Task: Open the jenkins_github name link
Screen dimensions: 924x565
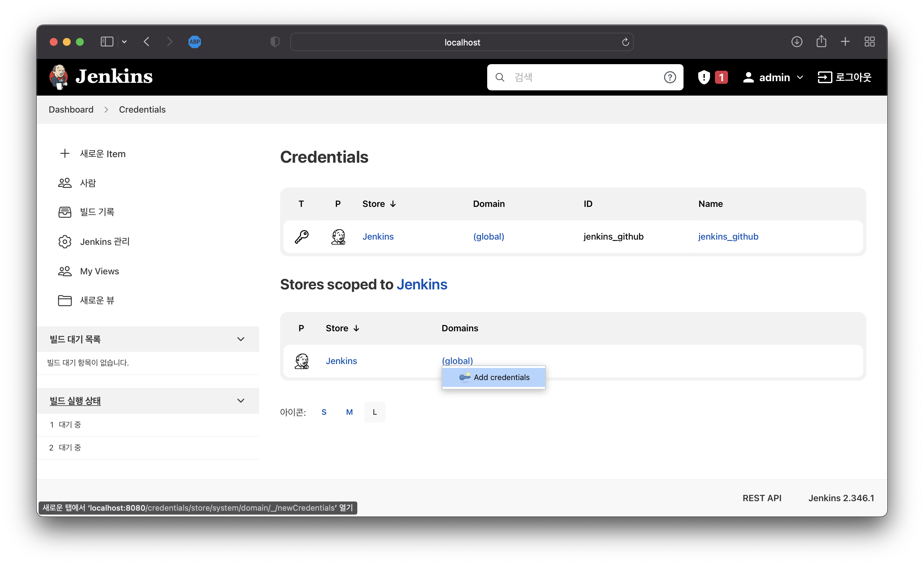Action: [x=728, y=237]
